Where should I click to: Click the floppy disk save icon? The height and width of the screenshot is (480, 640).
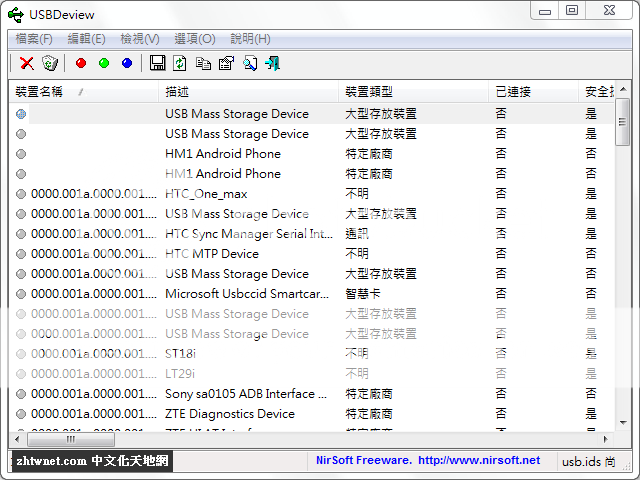point(157,63)
